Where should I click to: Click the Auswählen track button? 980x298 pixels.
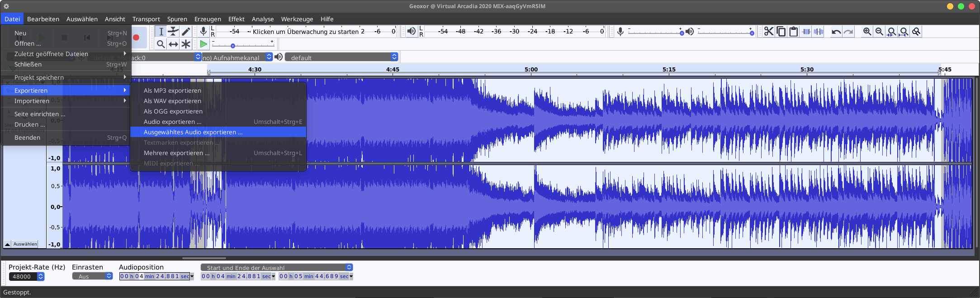tap(25, 244)
